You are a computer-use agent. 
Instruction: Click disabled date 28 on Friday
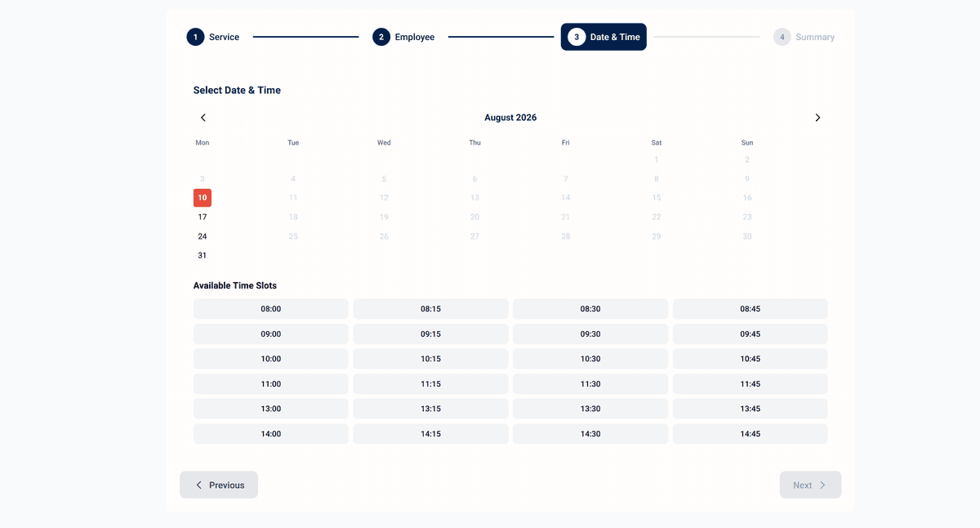point(565,236)
